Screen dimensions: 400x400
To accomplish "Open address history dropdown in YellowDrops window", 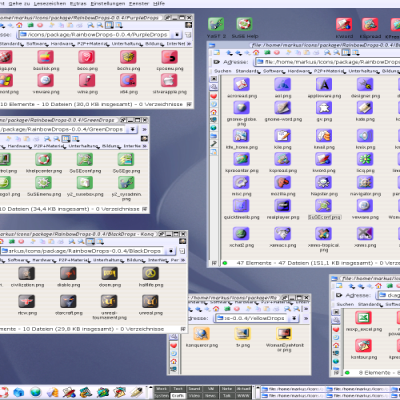I will [294, 318].
